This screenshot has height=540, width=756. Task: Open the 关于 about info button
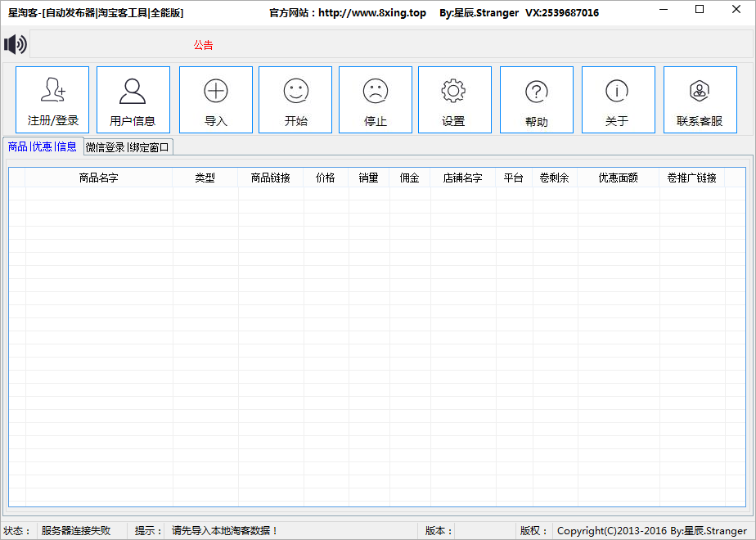click(x=618, y=100)
